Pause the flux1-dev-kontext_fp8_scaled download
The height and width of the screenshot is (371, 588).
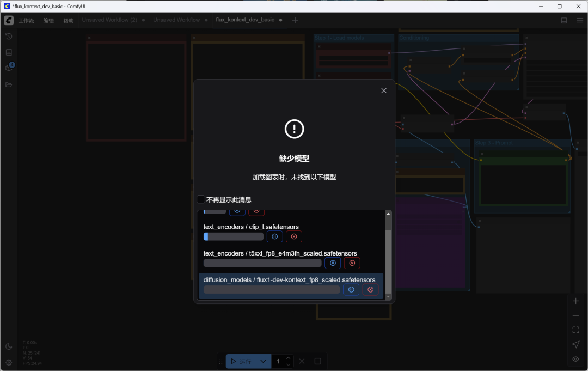tap(351, 290)
